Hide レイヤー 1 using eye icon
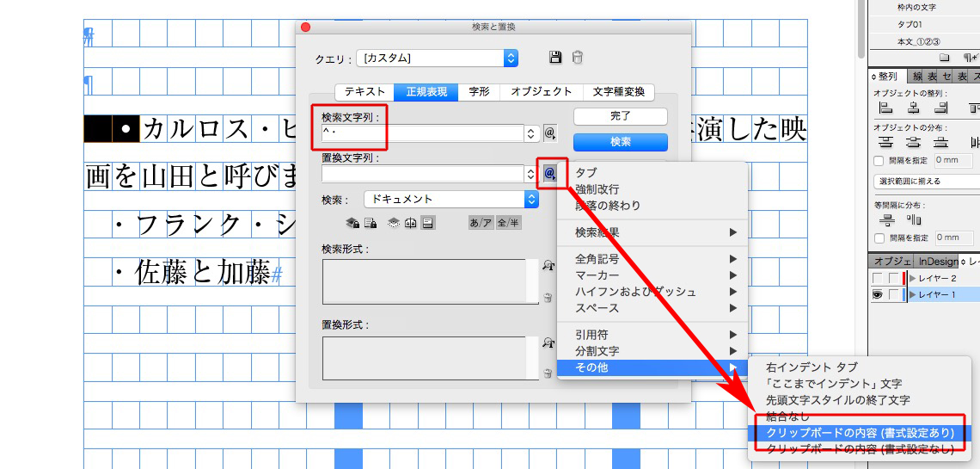This screenshot has width=980, height=469. (x=877, y=295)
